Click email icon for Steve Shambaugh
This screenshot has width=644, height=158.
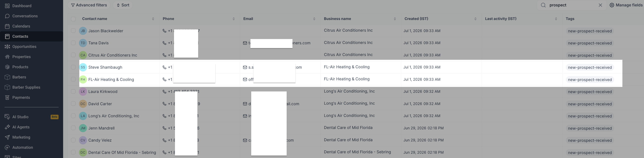[x=245, y=67]
